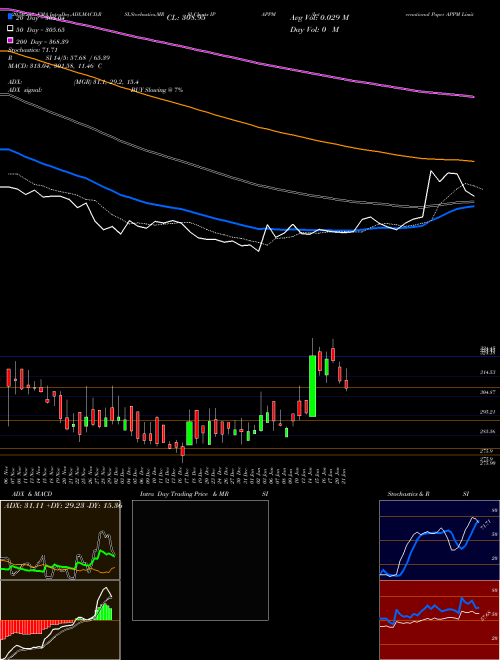
Task: Click the empty Intra Day trading panel
Action: click(200, 560)
